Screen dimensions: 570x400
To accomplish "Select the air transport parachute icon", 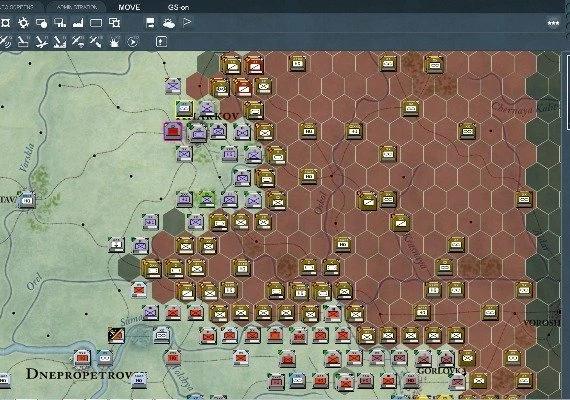I will click(78, 42).
